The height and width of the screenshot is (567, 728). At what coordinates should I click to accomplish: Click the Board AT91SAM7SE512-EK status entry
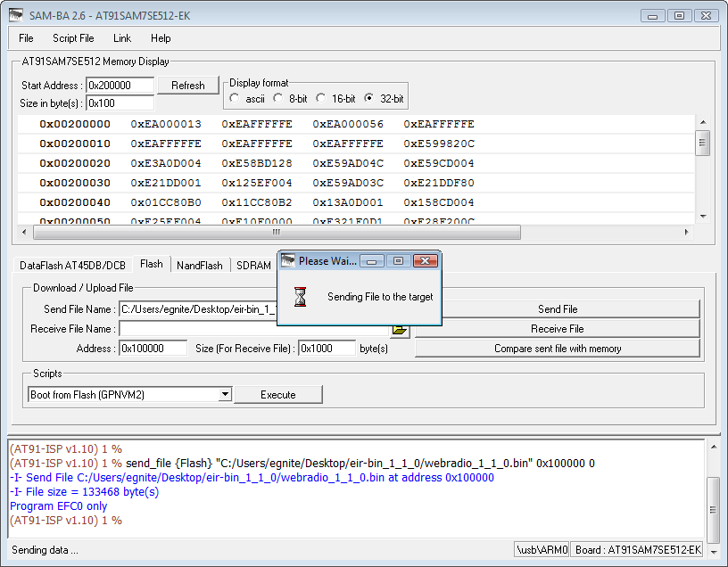[x=638, y=550]
